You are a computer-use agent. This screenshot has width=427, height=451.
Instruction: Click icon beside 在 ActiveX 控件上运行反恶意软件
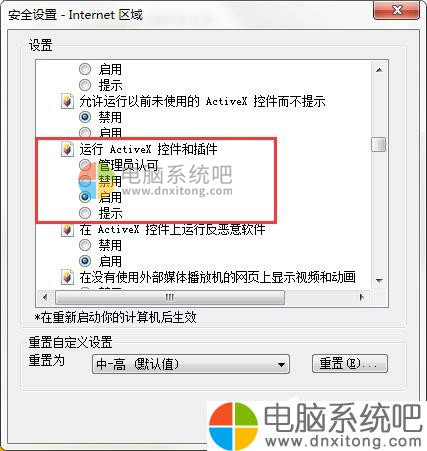pyautogui.click(x=68, y=229)
